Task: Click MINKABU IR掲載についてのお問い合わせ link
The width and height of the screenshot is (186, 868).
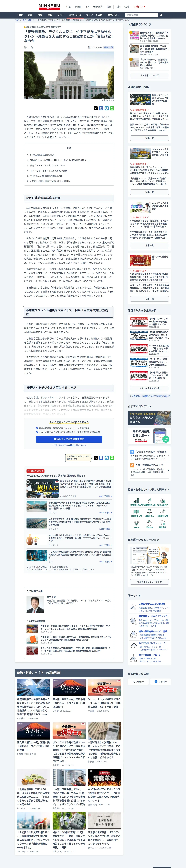Action: tap(150, 396)
